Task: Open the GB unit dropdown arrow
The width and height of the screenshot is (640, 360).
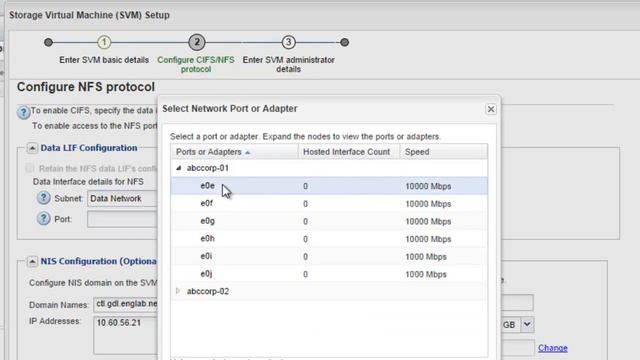Action: click(x=527, y=324)
